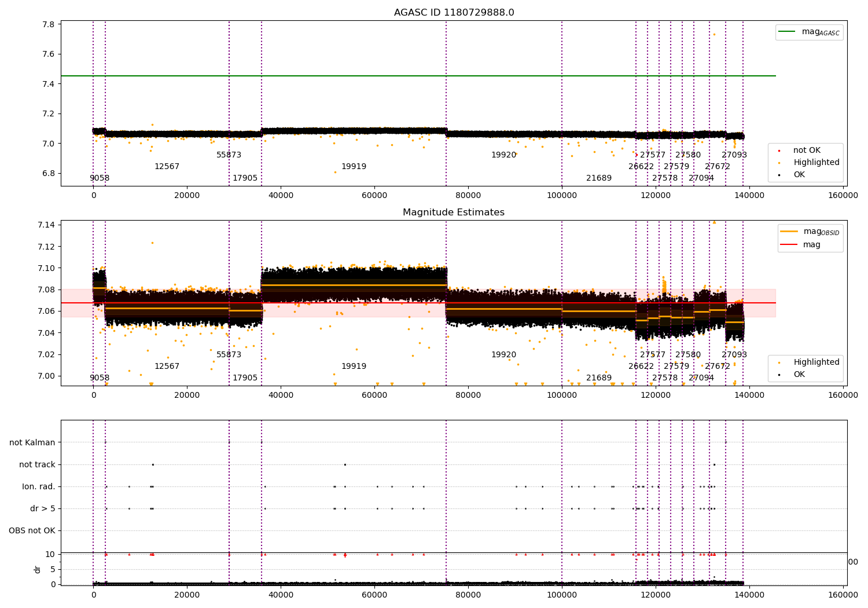Click the title 'AGASC ID 1180729888.0'
The image size is (868, 608).
454,13
